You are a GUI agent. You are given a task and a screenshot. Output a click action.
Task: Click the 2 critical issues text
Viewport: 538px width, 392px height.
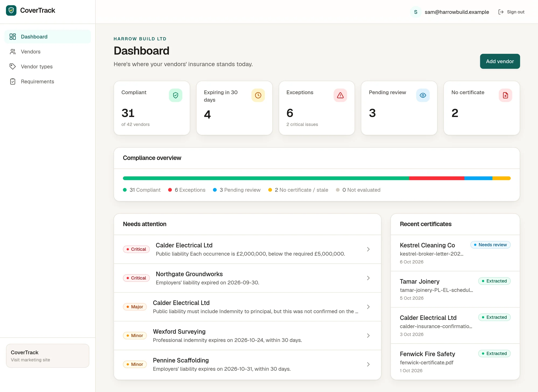302,125
